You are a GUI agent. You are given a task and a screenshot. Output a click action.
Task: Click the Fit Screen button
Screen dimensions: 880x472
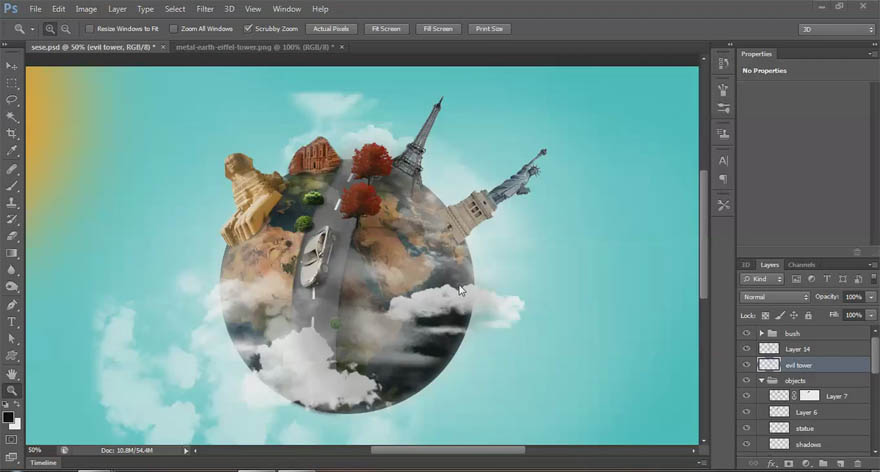tap(386, 29)
